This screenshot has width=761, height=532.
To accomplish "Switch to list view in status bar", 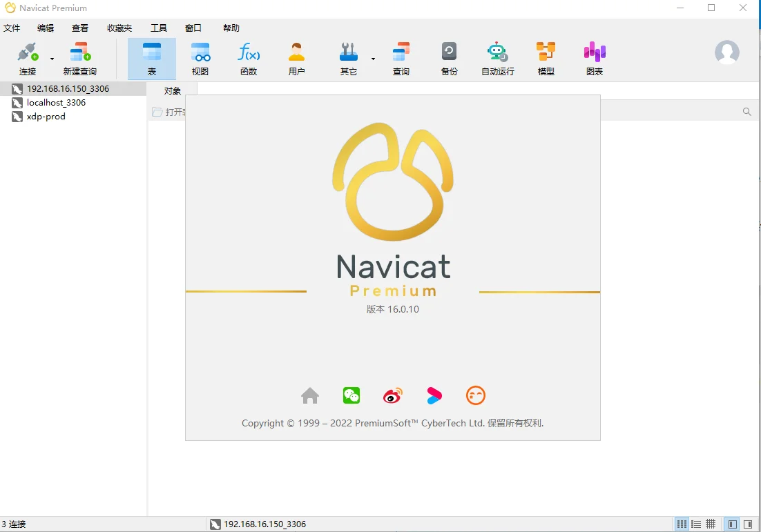I will (696, 524).
